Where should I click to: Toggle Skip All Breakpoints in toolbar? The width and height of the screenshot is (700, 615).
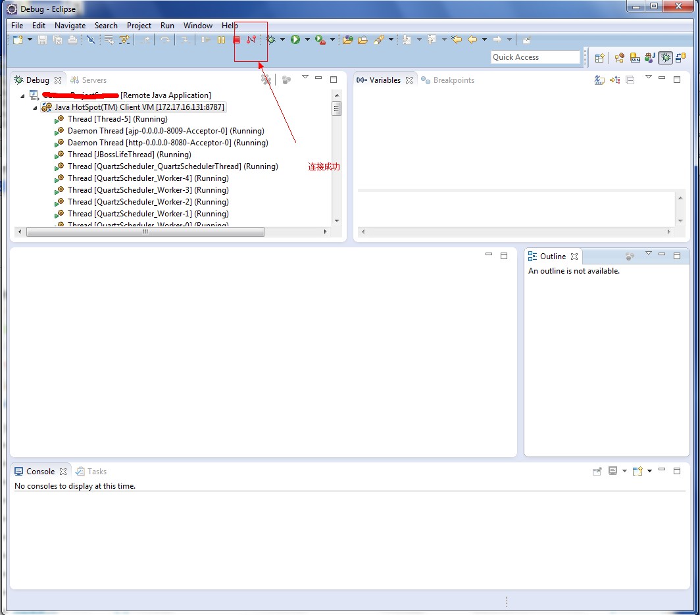[91, 40]
